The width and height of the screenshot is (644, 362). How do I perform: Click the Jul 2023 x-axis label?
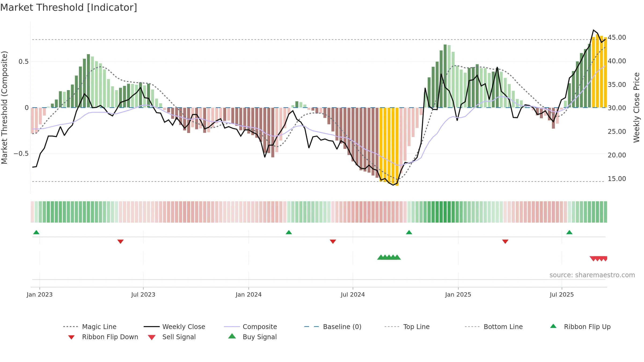coord(143,294)
